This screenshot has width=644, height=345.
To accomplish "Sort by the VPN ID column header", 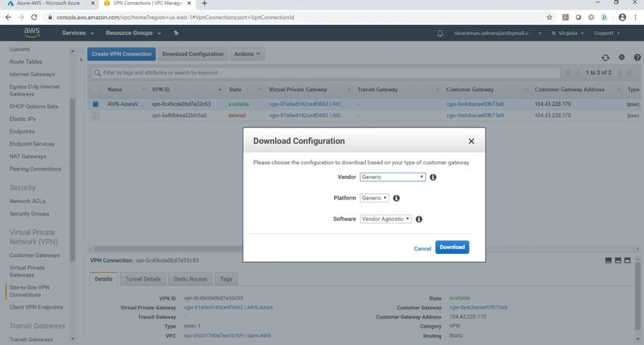I will click(x=187, y=89).
